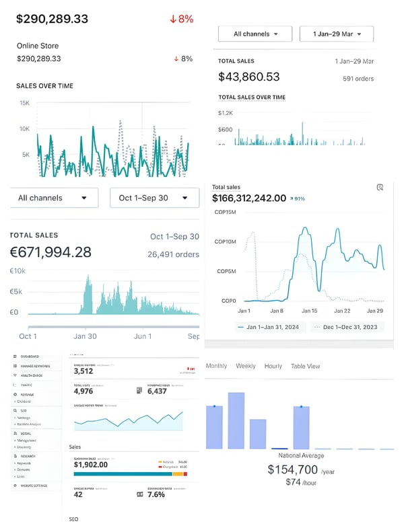The image size is (404, 532).
Task: Open Backlink Analysis under SEO
Action: (x=29, y=424)
